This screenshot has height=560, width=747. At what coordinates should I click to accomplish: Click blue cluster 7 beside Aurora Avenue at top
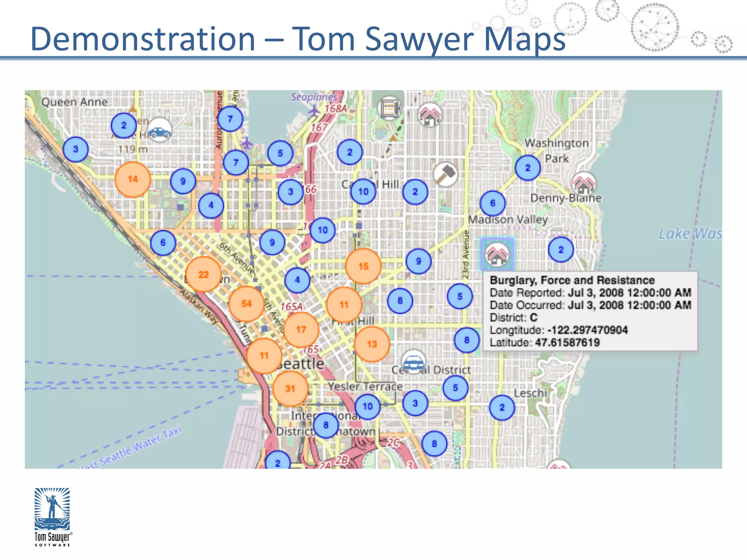coord(230,119)
